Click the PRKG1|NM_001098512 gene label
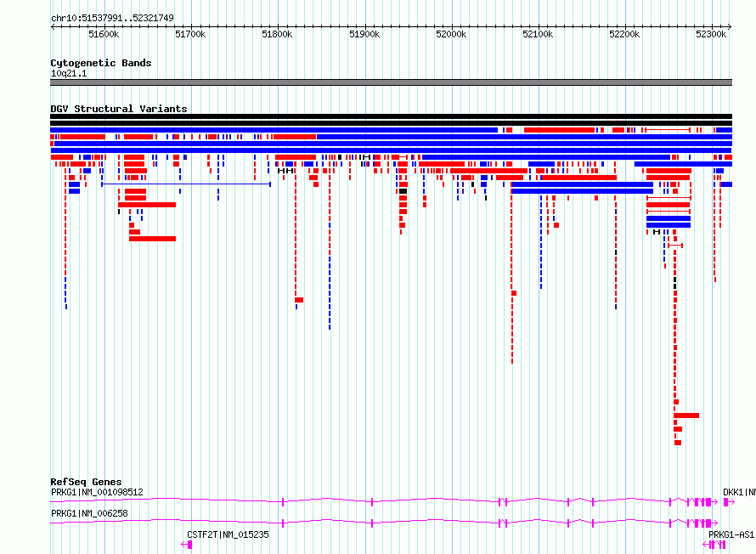Screen dimensions: 756x554 [97, 492]
